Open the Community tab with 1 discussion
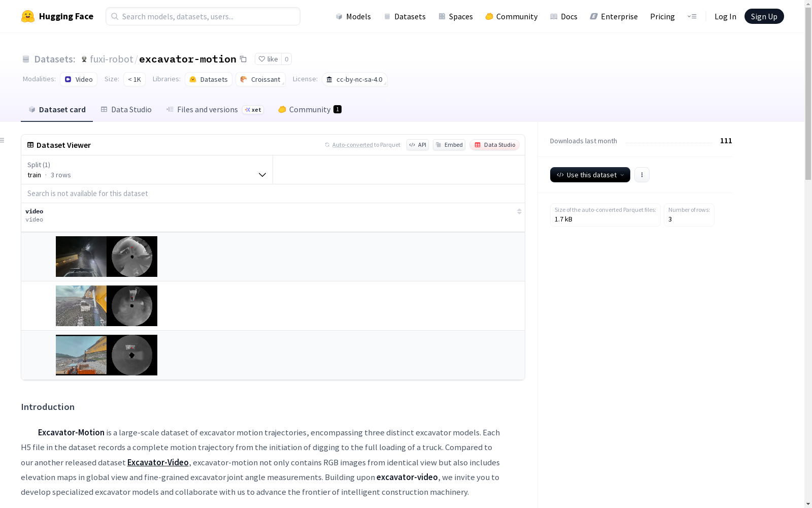812x508 pixels. pos(310,110)
